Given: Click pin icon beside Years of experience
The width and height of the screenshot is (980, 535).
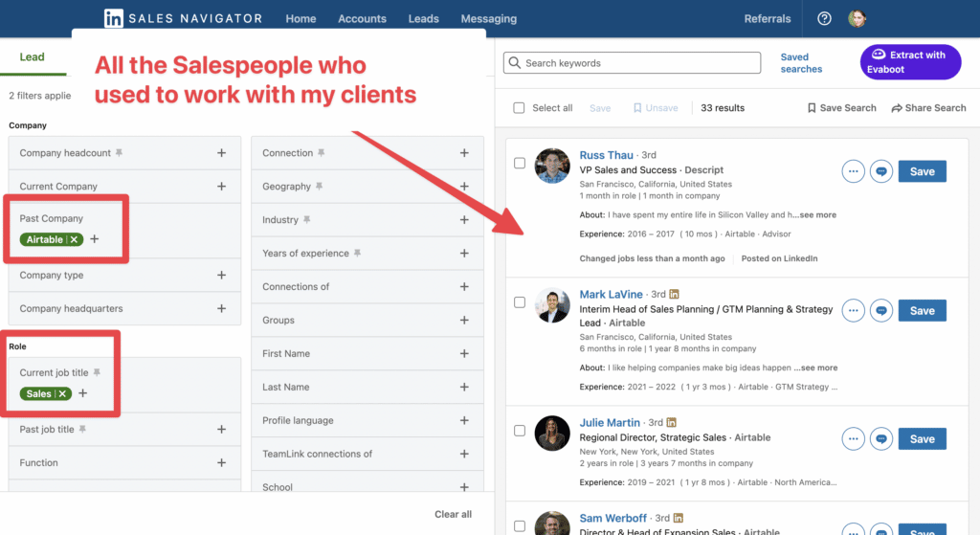Looking at the screenshot, I should 357,253.
